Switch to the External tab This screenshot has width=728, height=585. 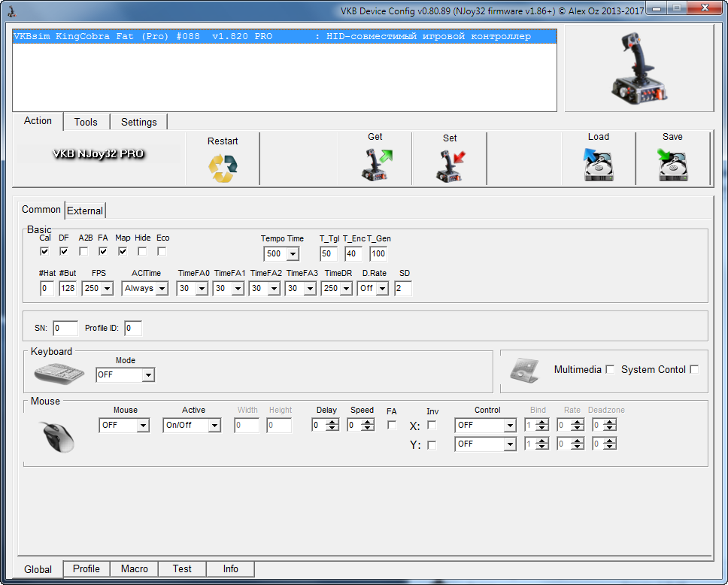85,211
